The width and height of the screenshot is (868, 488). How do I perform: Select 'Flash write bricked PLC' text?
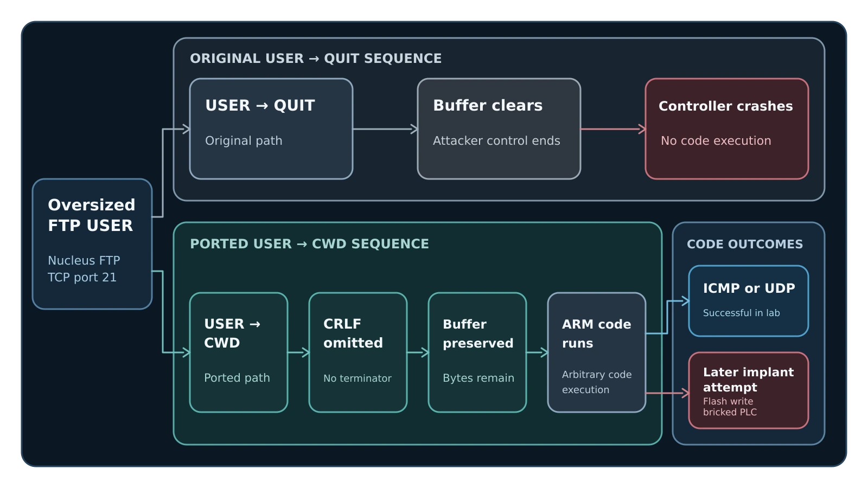pos(730,407)
